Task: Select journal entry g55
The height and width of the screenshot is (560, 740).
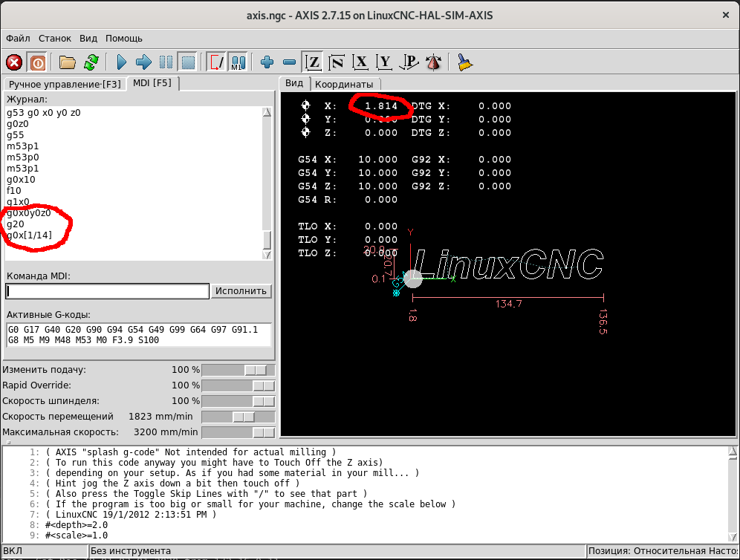Action: (x=15, y=135)
